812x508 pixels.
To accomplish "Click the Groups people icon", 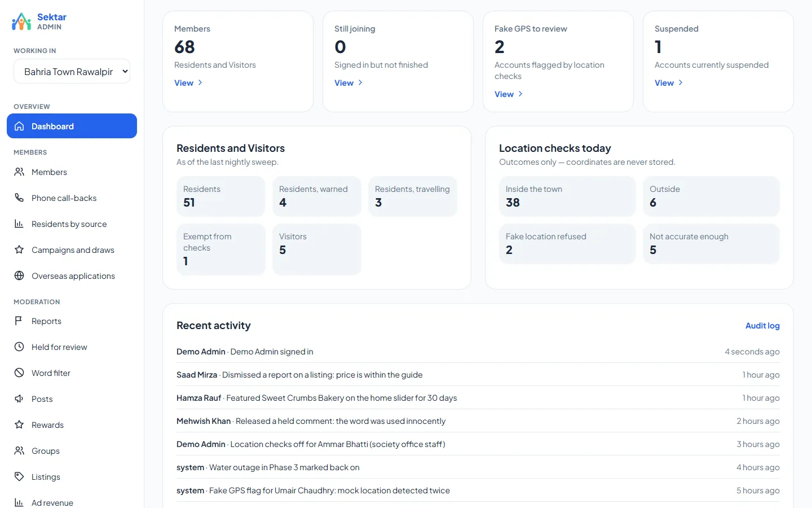I will click(19, 451).
